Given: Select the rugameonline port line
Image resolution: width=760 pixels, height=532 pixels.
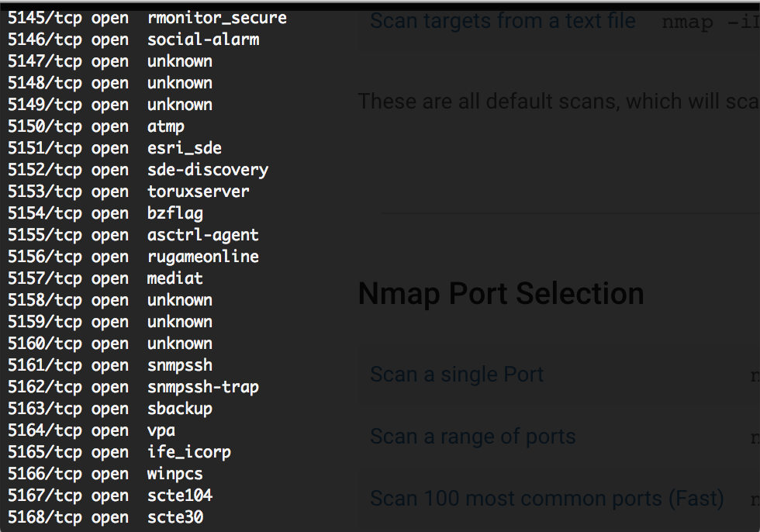Looking at the screenshot, I should point(133,257).
